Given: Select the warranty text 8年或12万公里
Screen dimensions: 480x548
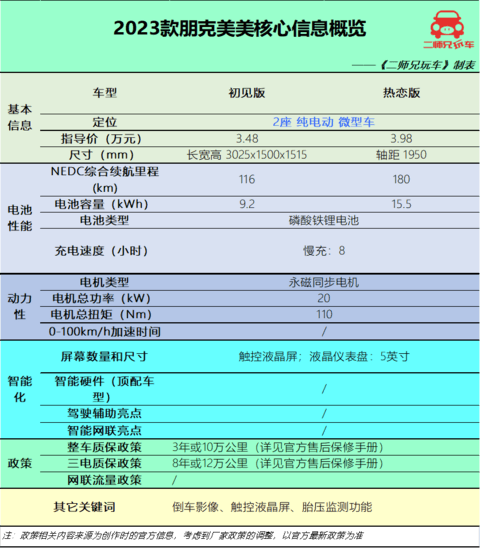Looking at the screenshot, I should (210, 464).
